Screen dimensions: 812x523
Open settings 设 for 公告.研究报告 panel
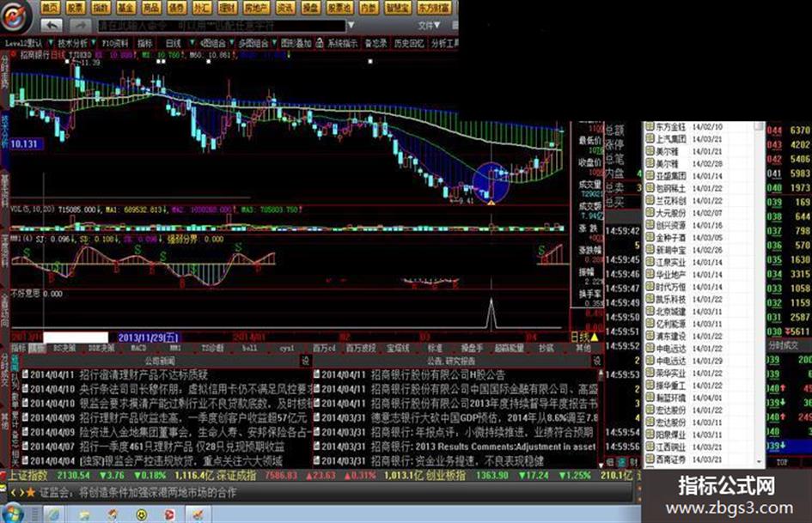click(x=597, y=361)
